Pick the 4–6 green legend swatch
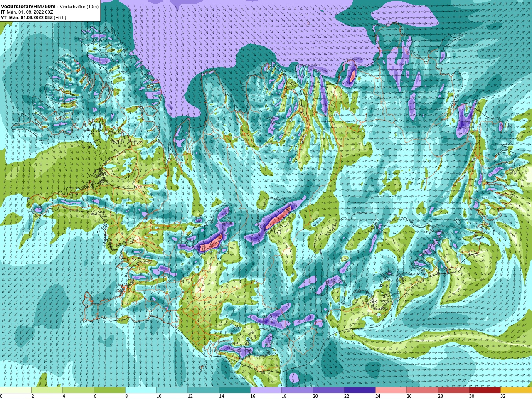Viewport: 532px width, 399px height. tap(78, 390)
